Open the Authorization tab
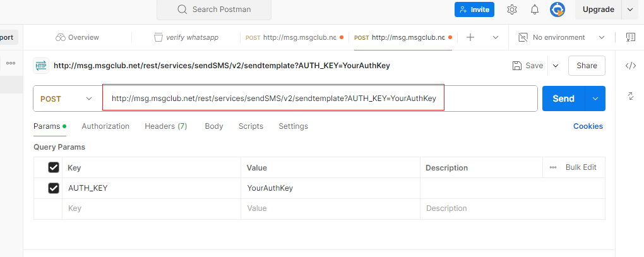 point(105,126)
